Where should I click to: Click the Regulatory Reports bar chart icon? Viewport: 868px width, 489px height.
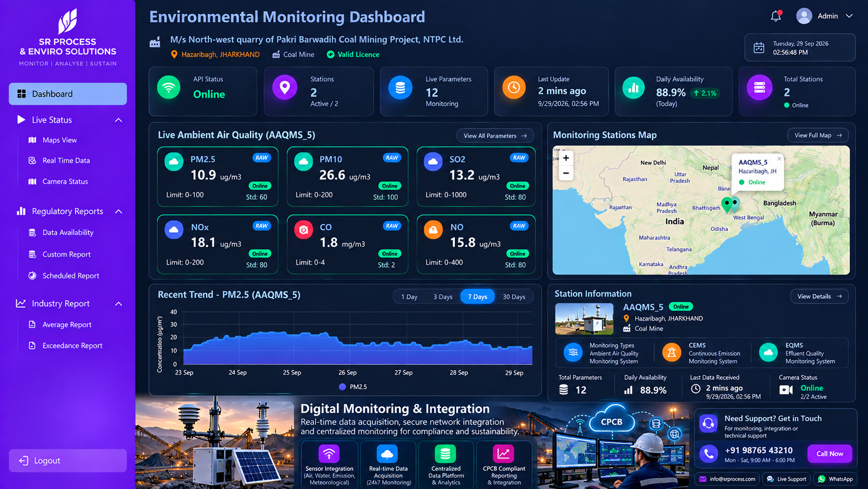(21, 211)
